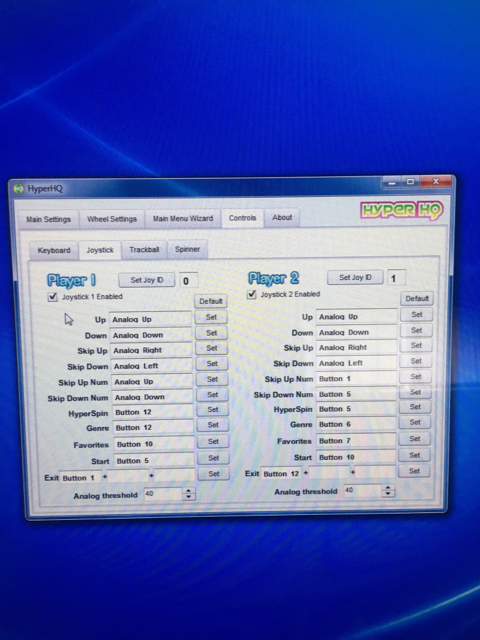
Task: Click Set for Player 2 Skip Down Num
Action: point(416,392)
